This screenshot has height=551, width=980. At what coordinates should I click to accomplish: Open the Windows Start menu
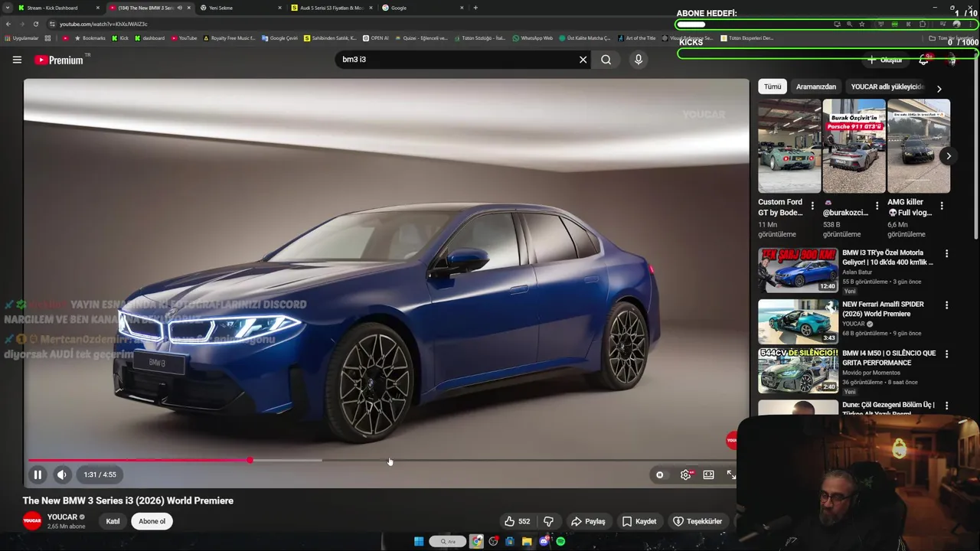(419, 542)
